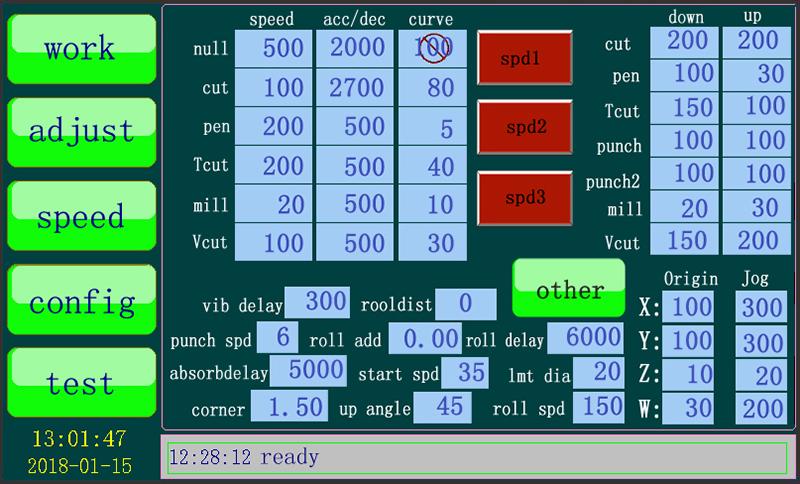This screenshot has width=800, height=484.
Task: Select the speed menu button
Action: click(82, 216)
